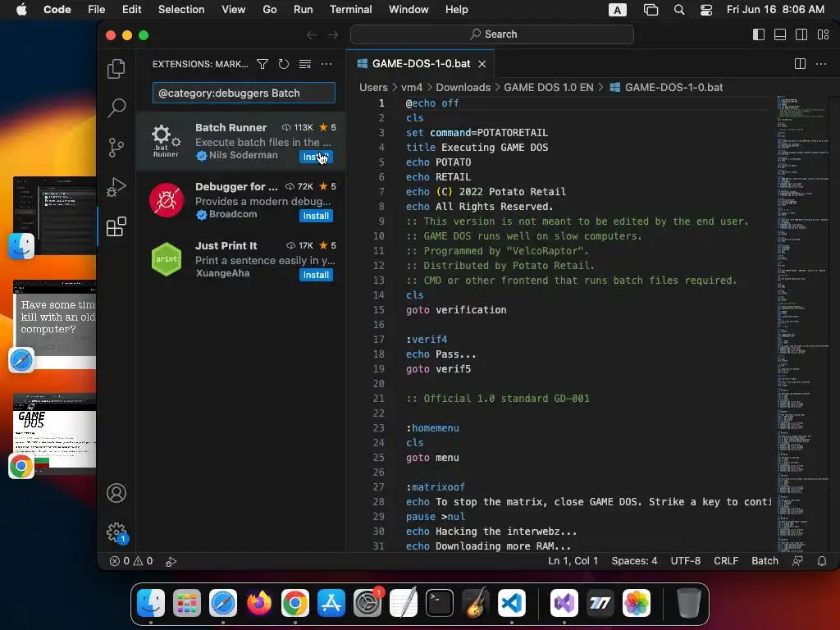
Task: Select the GAME-DOS-1-0.bat editor tab
Action: [421, 64]
